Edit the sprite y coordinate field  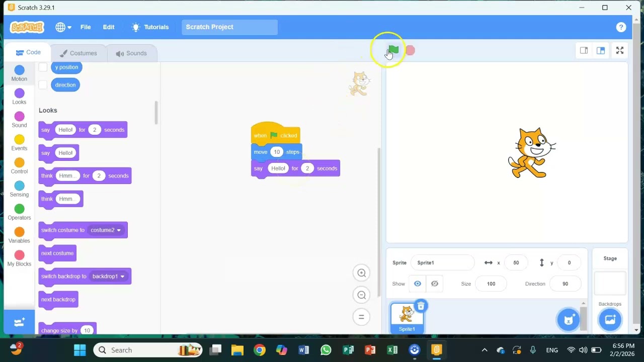tap(569, 262)
